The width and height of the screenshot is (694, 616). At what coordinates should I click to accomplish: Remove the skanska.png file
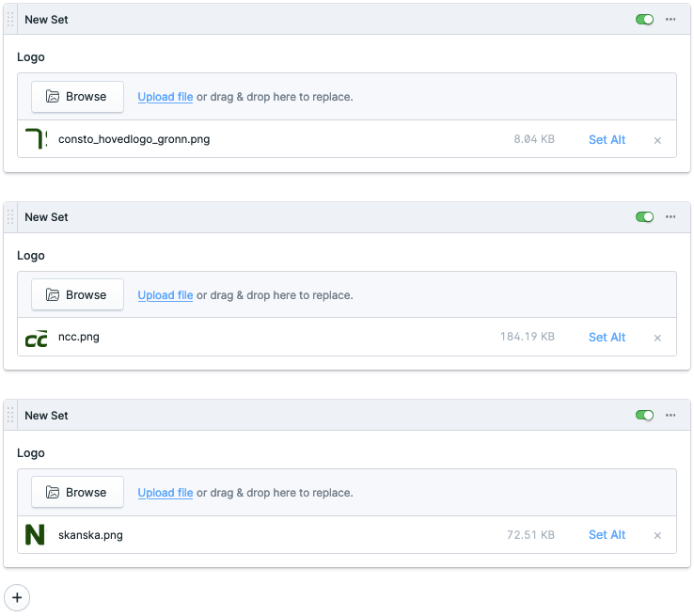657,535
